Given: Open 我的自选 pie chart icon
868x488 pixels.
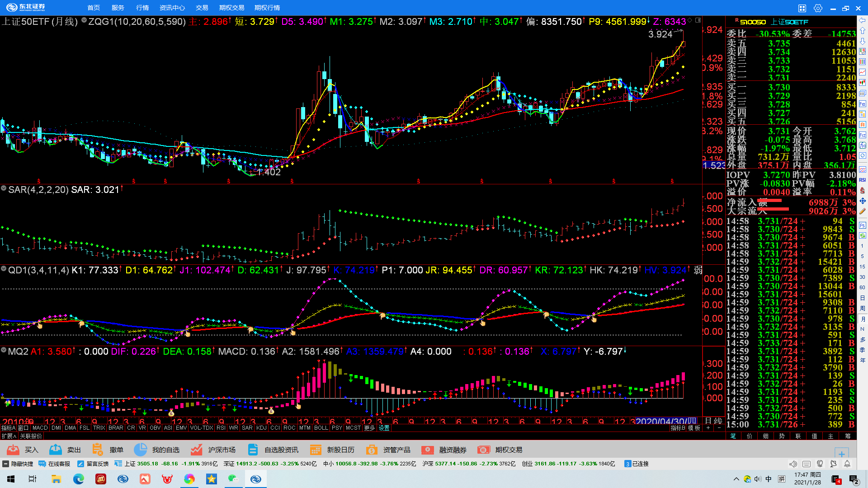Looking at the screenshot, I should tap(141, 450).
